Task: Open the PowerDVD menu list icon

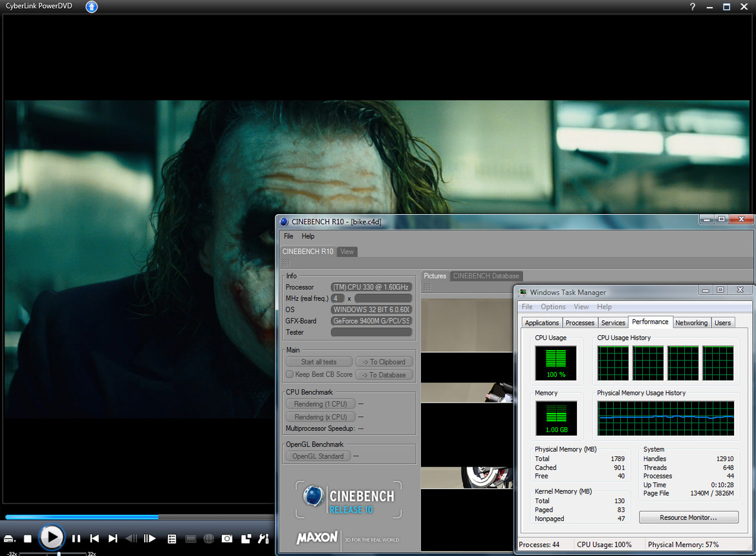Action: 171,539
